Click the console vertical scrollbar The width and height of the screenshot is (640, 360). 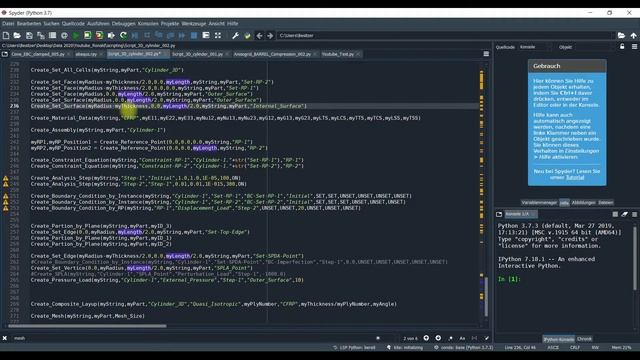pos(635,258)
